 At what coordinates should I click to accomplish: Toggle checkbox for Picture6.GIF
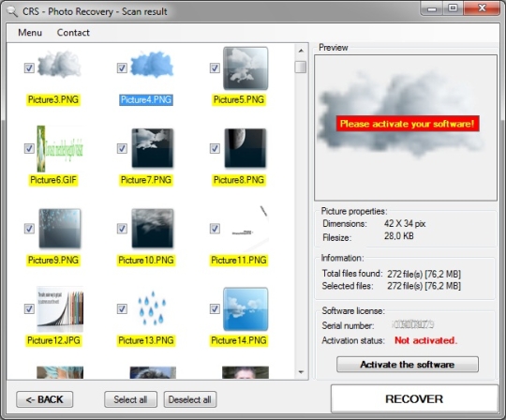29,148
